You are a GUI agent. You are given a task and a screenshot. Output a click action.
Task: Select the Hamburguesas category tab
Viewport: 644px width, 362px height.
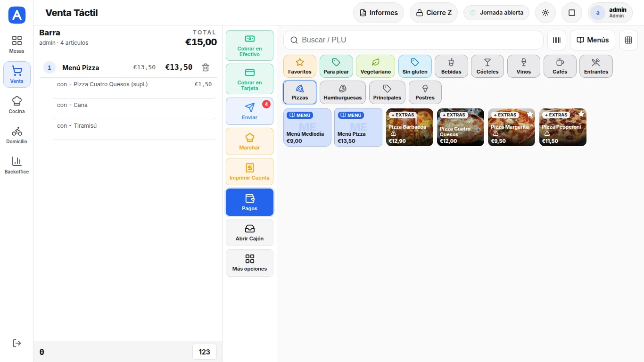pos(343,92)
